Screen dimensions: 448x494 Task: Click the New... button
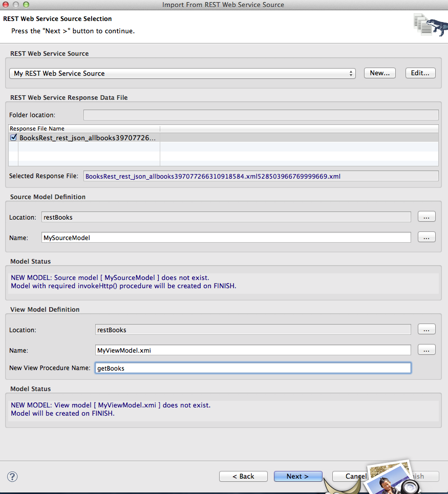coord(379,73)
